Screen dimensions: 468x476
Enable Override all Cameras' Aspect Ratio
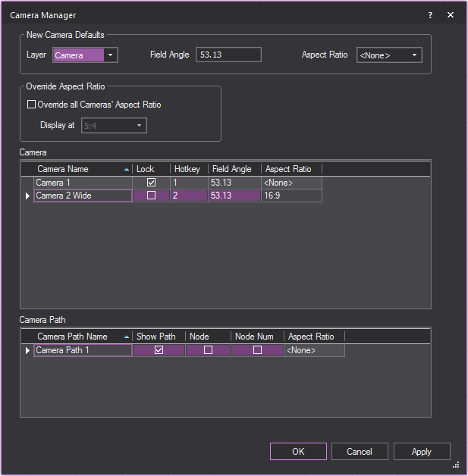31,105
